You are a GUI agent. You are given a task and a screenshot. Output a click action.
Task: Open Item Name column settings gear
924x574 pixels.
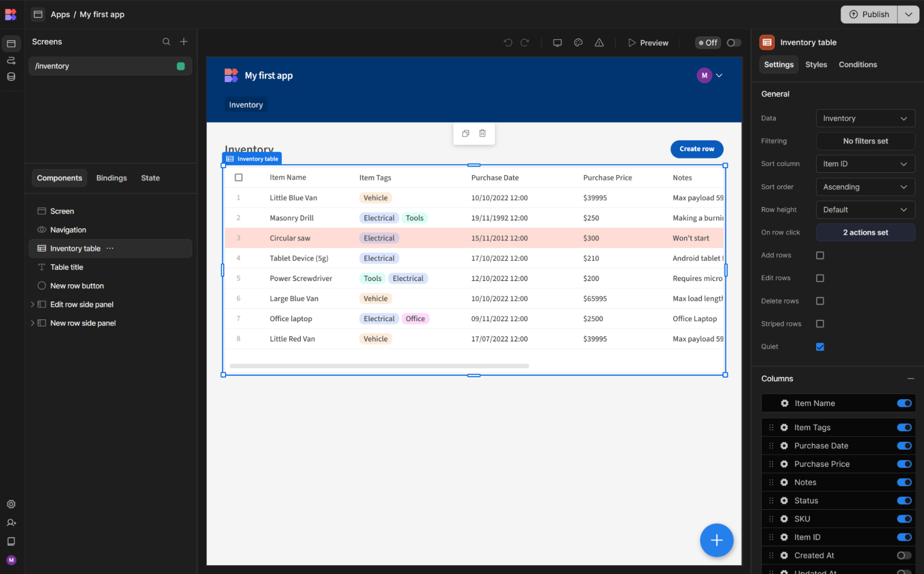point(784,403)
